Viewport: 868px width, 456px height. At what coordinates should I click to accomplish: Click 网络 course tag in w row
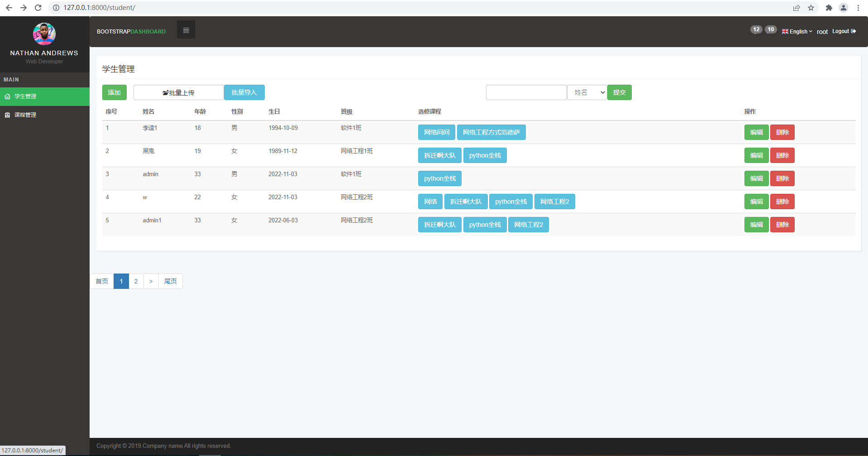430,202
